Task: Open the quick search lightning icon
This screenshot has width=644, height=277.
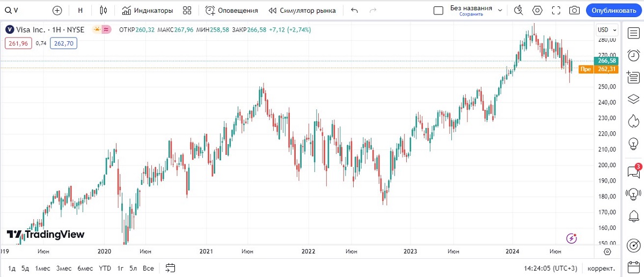Action: click(x=518, y=10)
